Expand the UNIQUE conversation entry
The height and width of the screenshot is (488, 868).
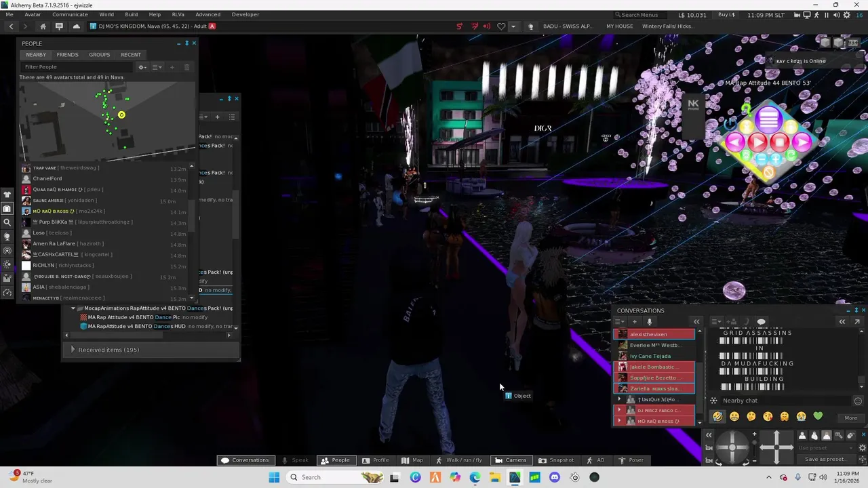(x=619, y=400)
